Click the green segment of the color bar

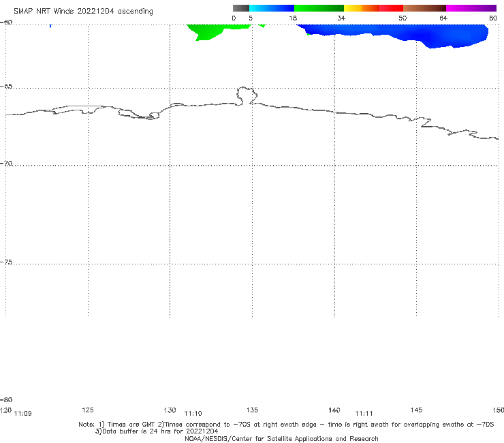click(319, 8)
